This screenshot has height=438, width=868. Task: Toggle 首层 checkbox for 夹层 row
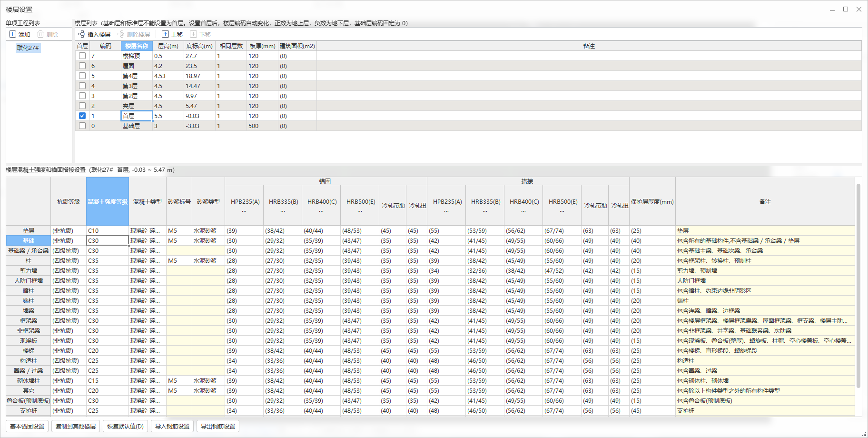(x=82, y=106)
